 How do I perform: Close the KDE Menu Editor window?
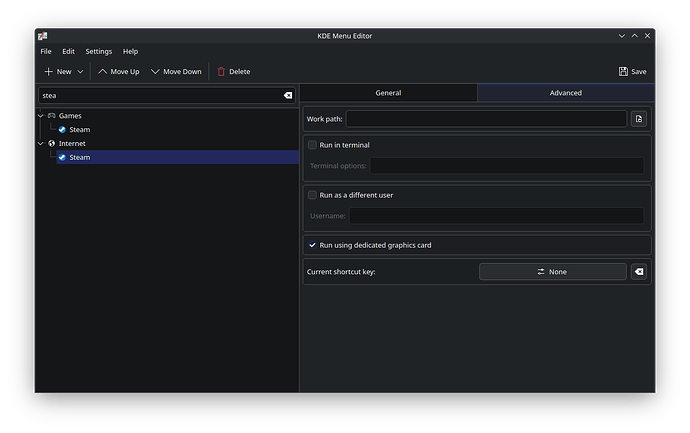pos(647,36)
